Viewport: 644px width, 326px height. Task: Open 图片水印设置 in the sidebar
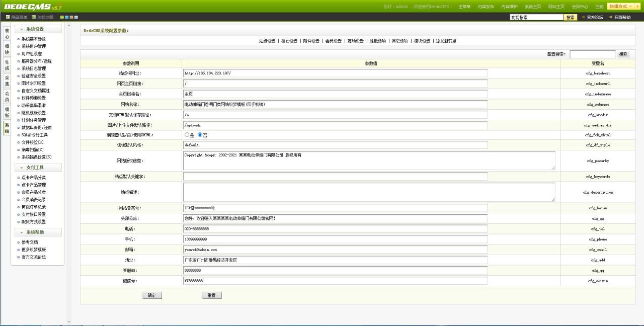pyautogui.click(x=34, y=83)
